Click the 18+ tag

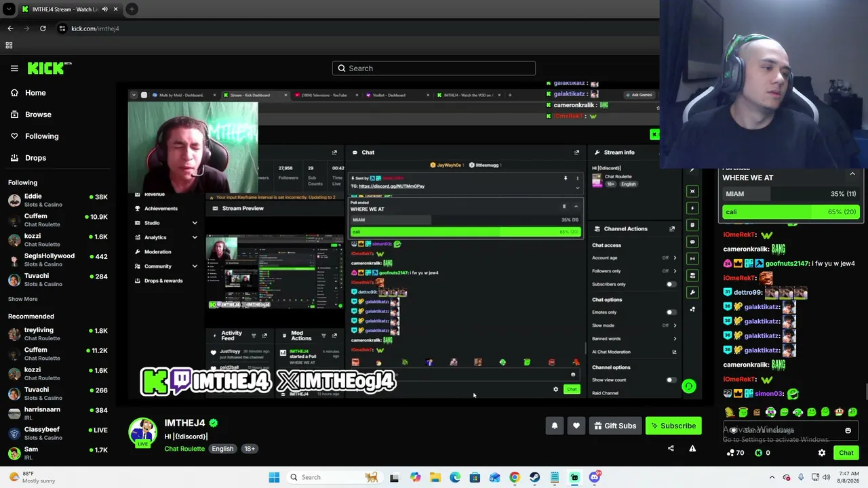(x=250, y=449)
